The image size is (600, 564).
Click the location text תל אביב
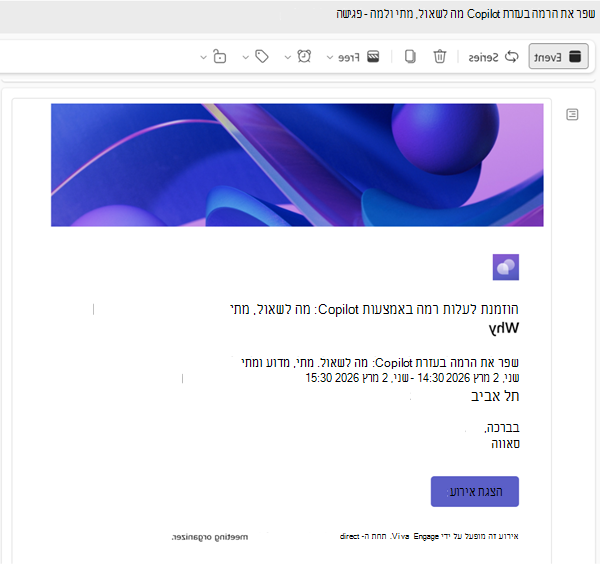[x=495, y=396]
